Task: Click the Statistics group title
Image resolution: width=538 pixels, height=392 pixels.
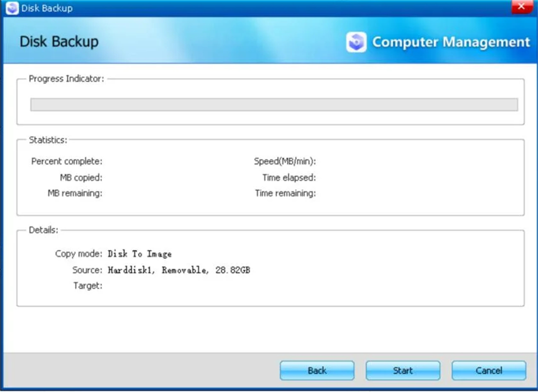Action: (48, 140)
